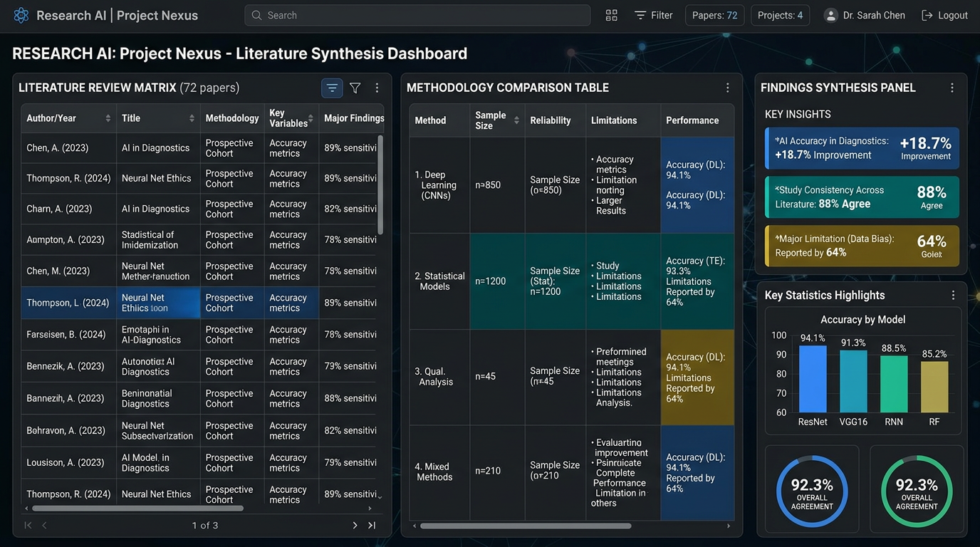
Task: Sort the Key Variables column
Action: click(311, 118)
